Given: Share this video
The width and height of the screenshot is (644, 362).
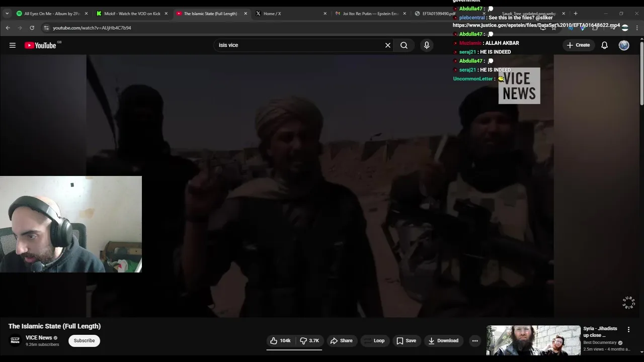Looking at the screenshot, I should coord(342,341).
